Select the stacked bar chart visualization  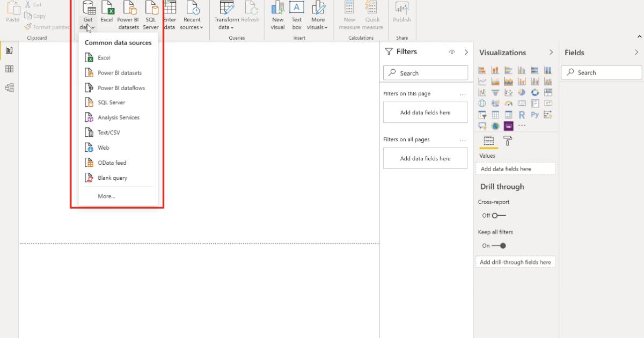483,70
